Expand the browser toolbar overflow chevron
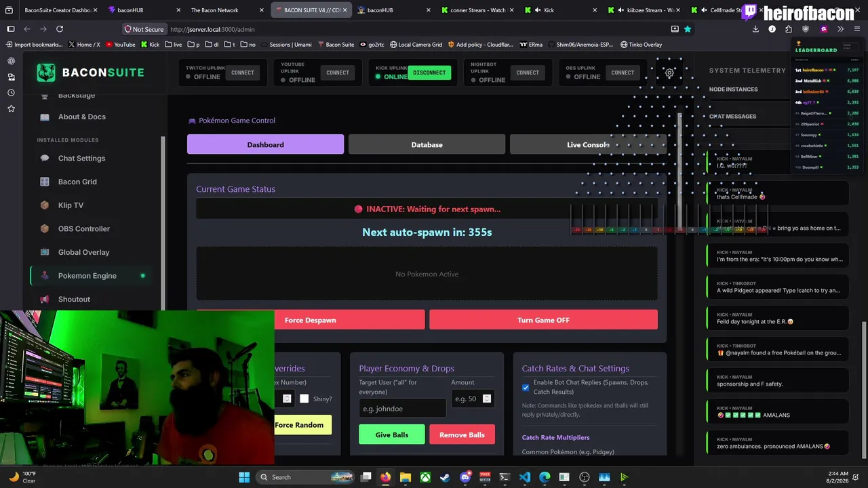 click(840, 29)
